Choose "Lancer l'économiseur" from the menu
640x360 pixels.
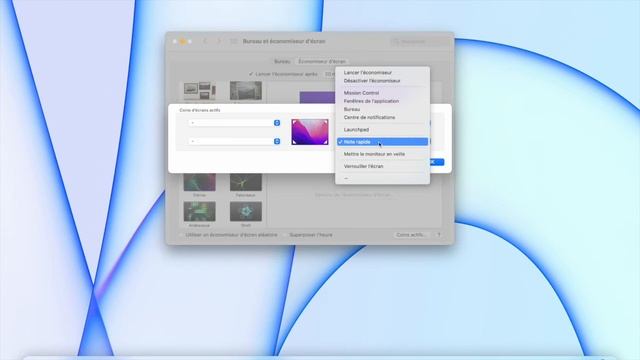[382, 73]
